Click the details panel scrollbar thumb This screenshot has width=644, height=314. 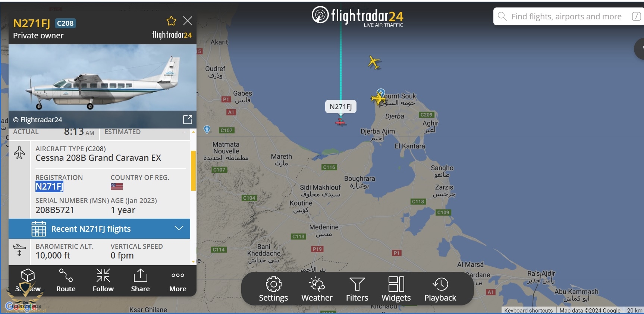[193, 171]
